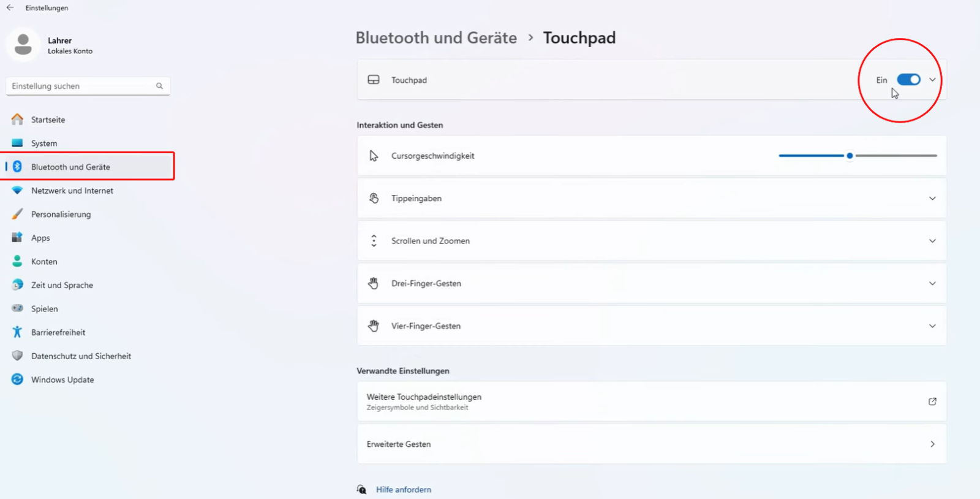Expand the Vier-Finger-Gesten chevron
This screenshot has height=499, width=980.
coord(932,326)
